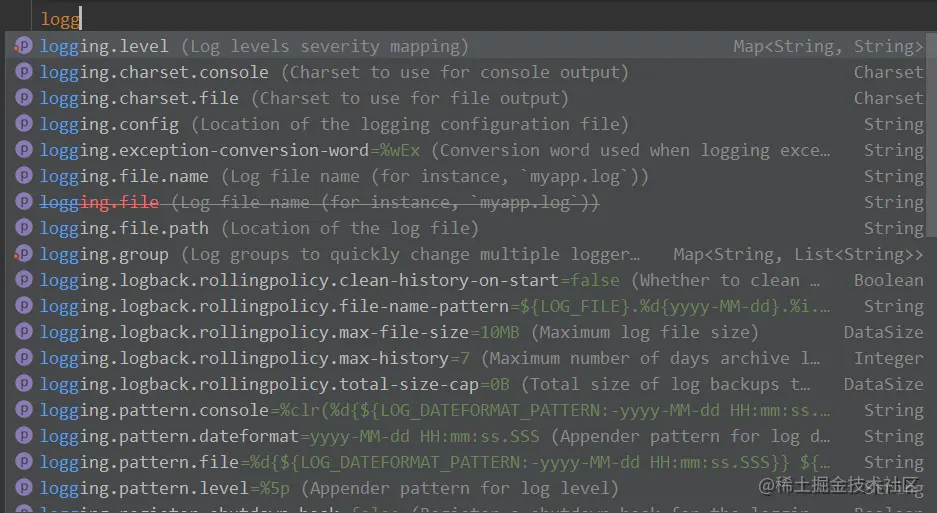The width and height of the screenshot is (937, 513).
Task: Click the property icon beside logging.group
Action: point(23,254)
